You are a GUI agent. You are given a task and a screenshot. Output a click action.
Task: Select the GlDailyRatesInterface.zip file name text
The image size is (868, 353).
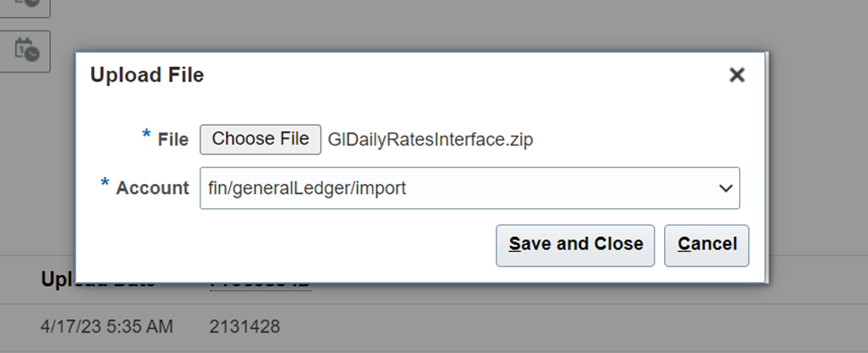click(x=430, y=139)
